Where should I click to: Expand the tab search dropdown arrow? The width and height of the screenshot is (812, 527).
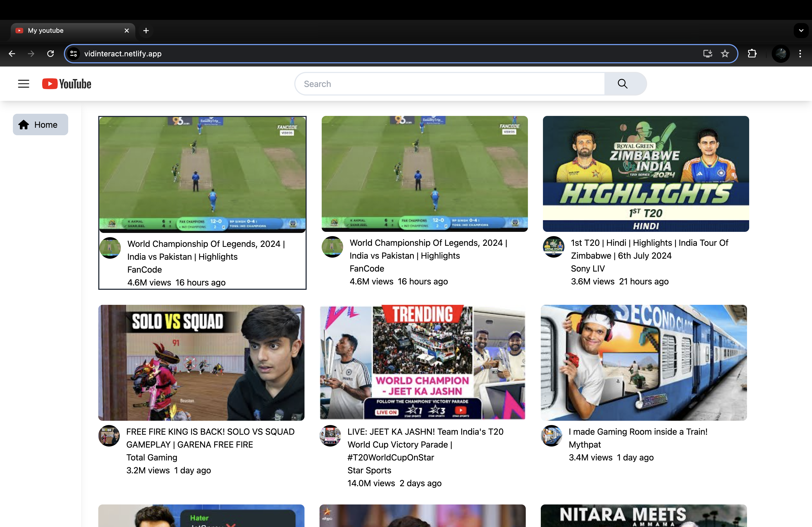click(801, 31)
